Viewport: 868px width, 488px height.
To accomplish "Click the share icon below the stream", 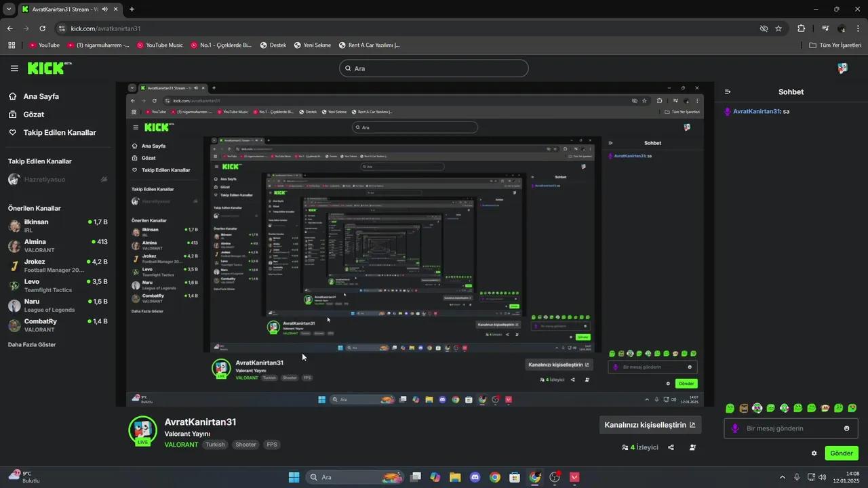I will pos(671,447).
